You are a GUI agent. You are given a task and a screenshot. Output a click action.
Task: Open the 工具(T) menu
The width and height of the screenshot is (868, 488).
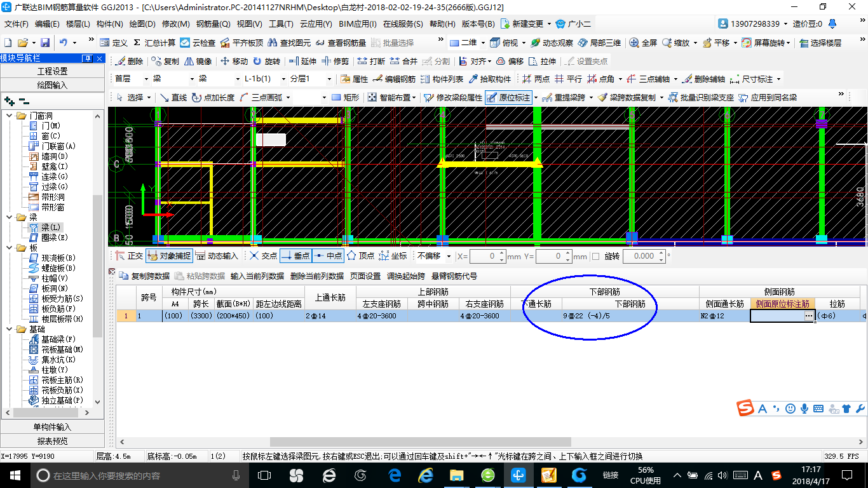tap(281, 24)
